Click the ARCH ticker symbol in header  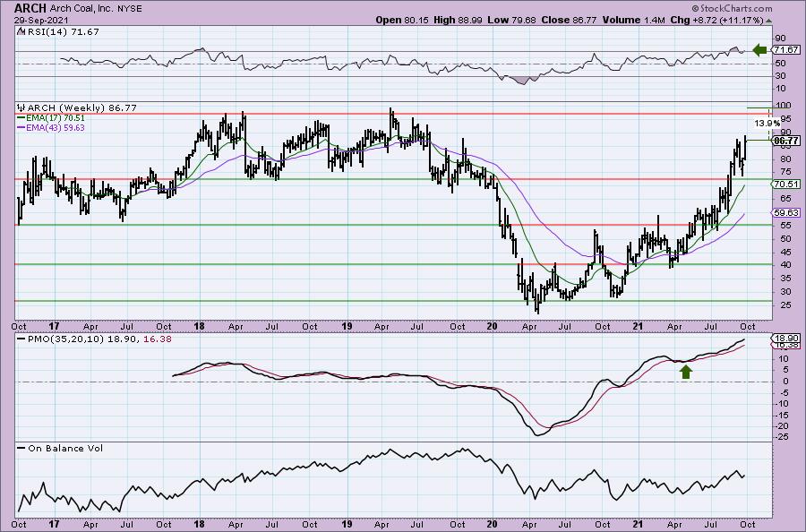[30, 8]
